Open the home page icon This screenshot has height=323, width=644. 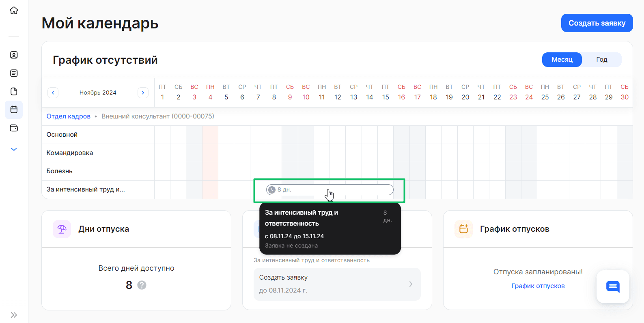tap(14, 11)
